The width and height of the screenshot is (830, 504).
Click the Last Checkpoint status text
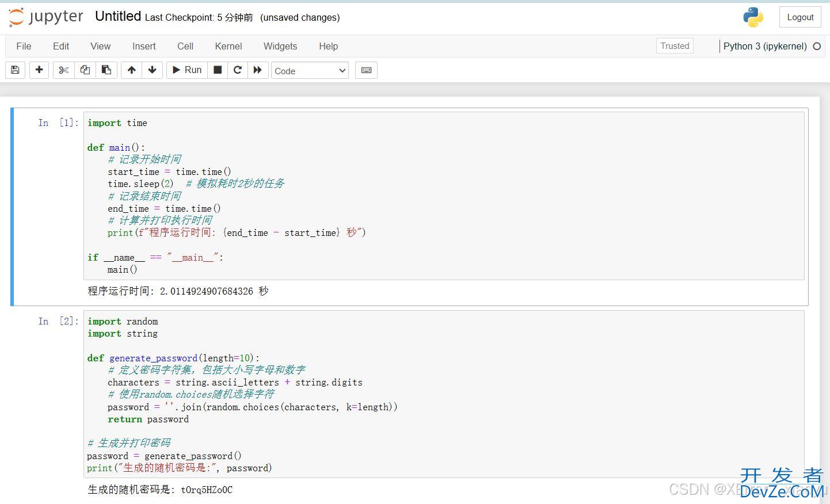coord(199,17)
